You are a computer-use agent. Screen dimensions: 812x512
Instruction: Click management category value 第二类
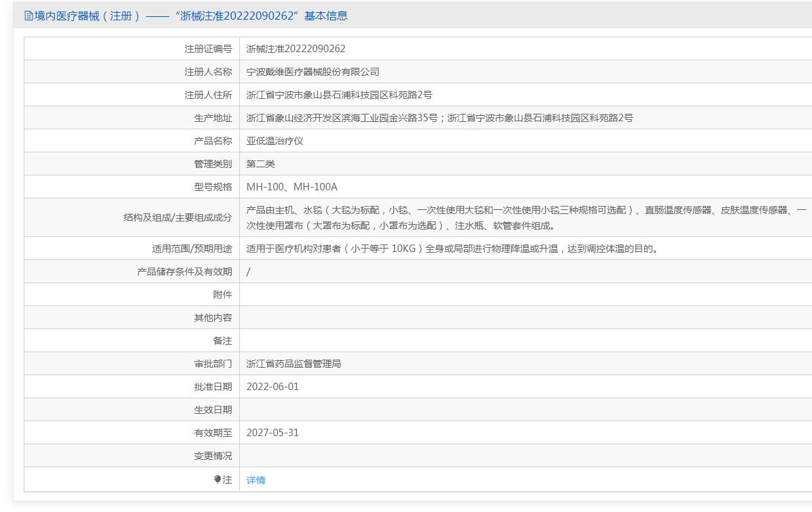260,164
